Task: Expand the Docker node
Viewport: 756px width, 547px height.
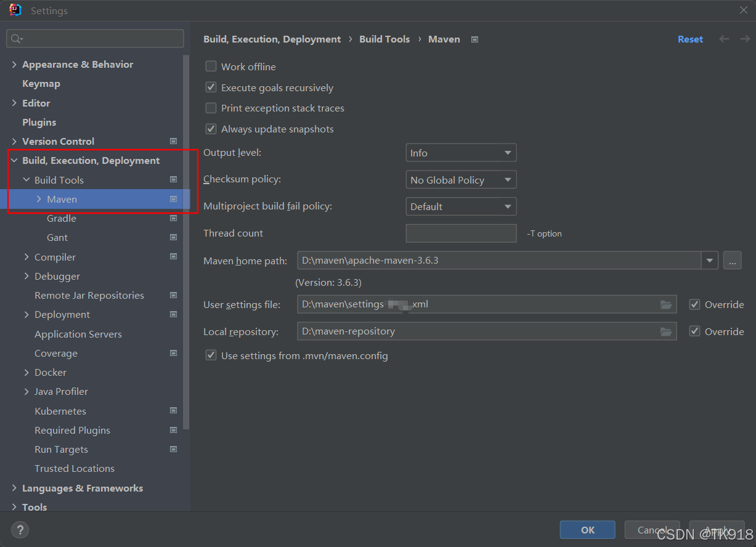Action: click(26, 372)
